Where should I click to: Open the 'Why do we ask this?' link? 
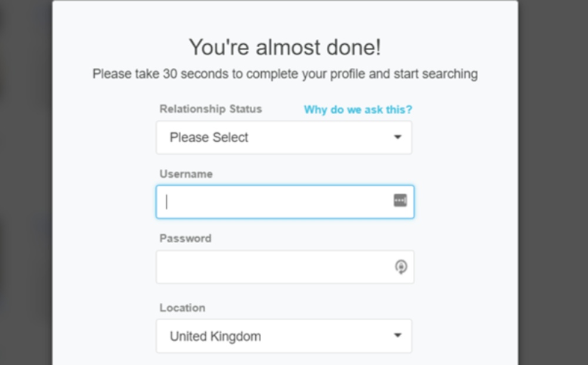tap(358, 109)
